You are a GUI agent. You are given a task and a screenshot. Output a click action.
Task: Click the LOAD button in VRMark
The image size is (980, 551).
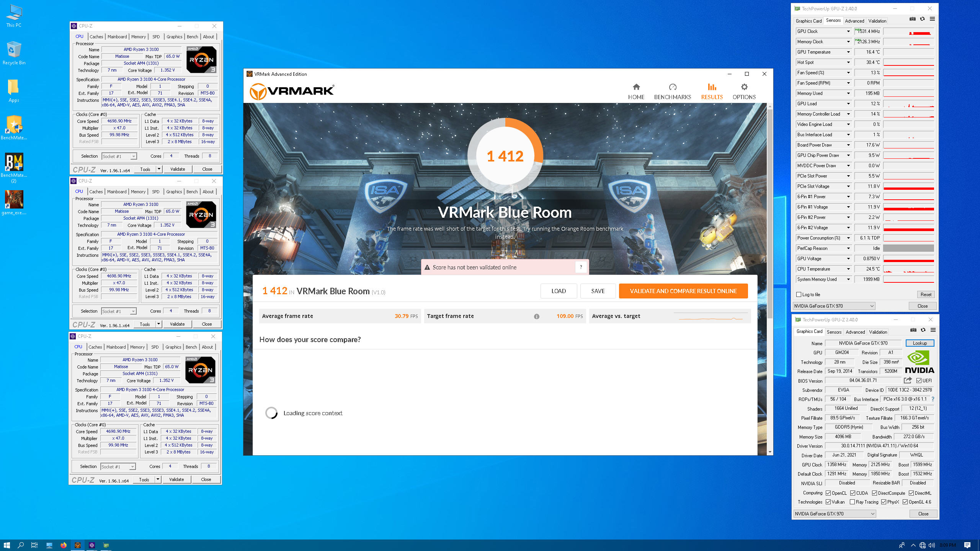click(559, 291)
